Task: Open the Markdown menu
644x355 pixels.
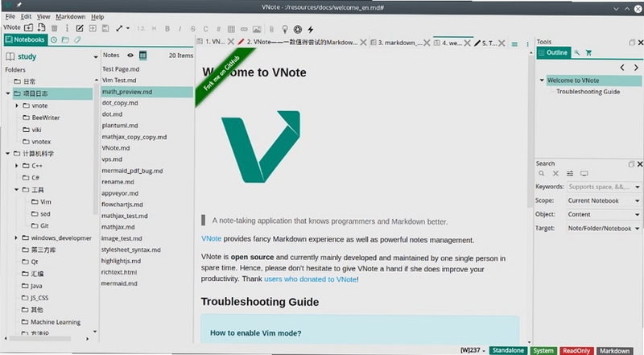Action: 71,17
